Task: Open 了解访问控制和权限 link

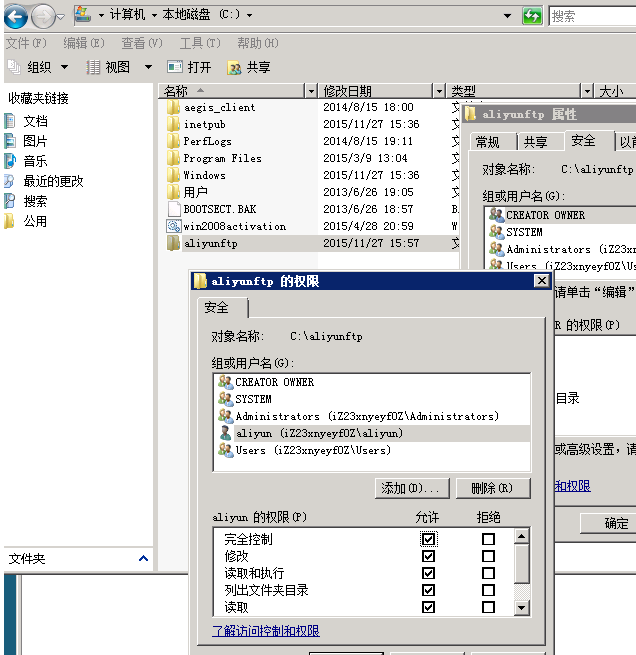Action: 266,631
